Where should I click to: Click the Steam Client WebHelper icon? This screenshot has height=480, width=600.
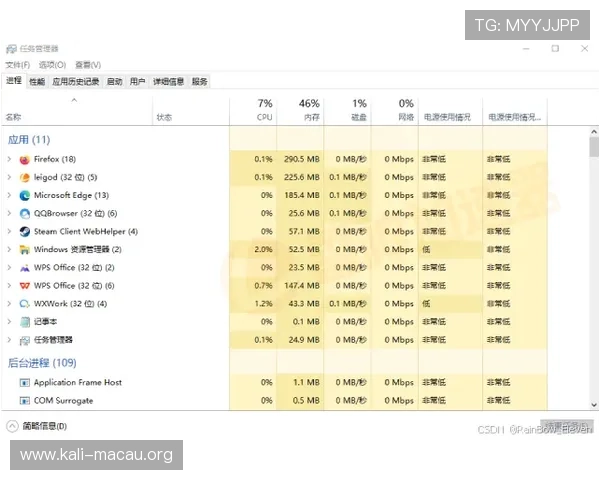(24, 232)
